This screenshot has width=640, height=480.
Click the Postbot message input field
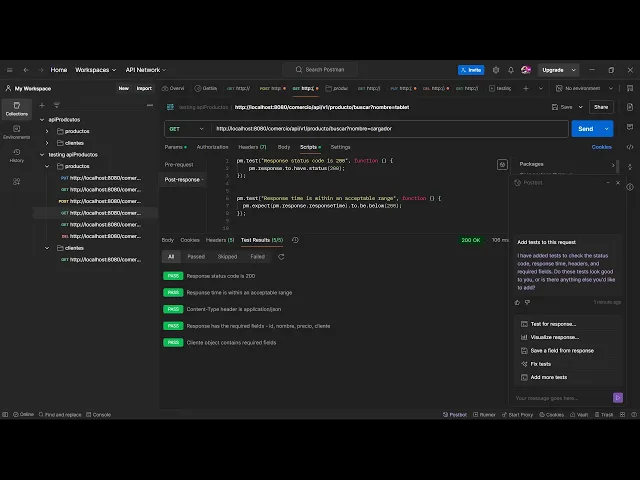[562, 398]
